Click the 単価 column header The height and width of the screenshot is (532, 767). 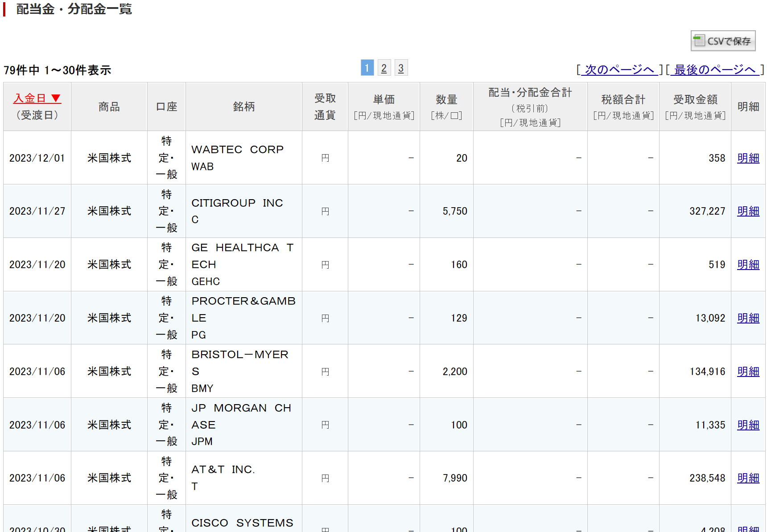tap(384, 106)
